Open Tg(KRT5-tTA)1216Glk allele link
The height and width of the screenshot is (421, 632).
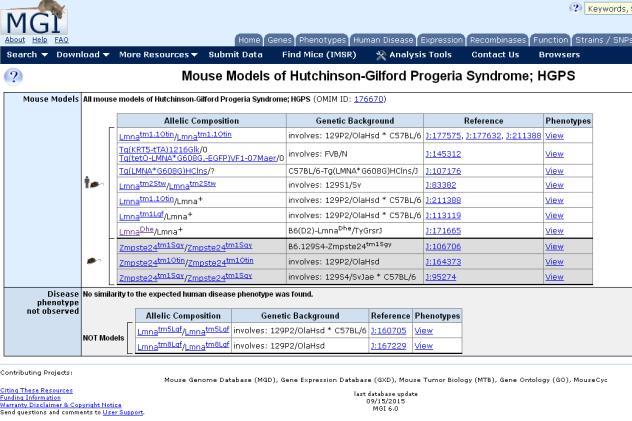[x=159, y=149]
